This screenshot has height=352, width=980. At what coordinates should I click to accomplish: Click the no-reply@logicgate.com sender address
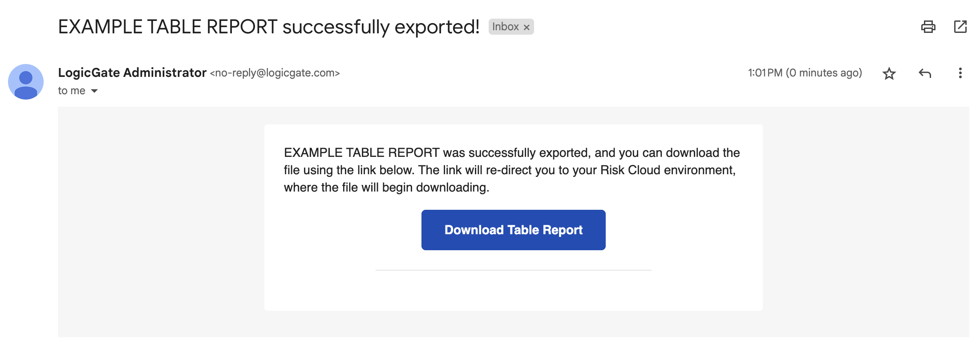(x=275, y=73)
